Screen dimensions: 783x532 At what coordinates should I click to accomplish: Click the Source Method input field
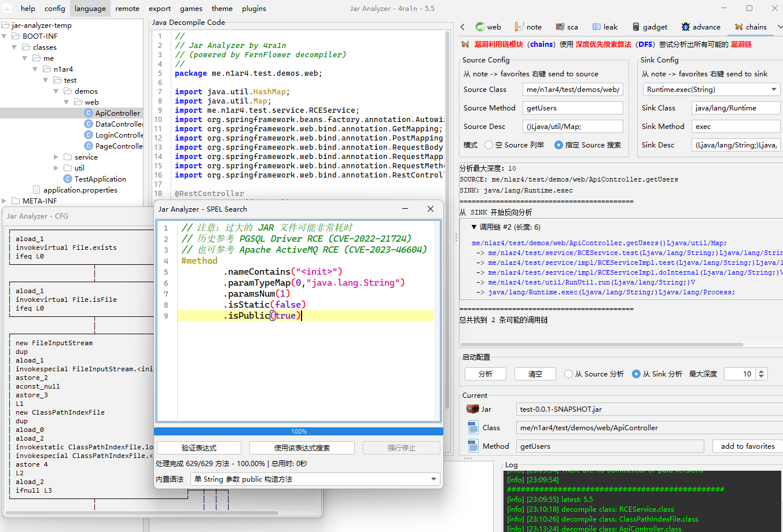pos(572,108)
